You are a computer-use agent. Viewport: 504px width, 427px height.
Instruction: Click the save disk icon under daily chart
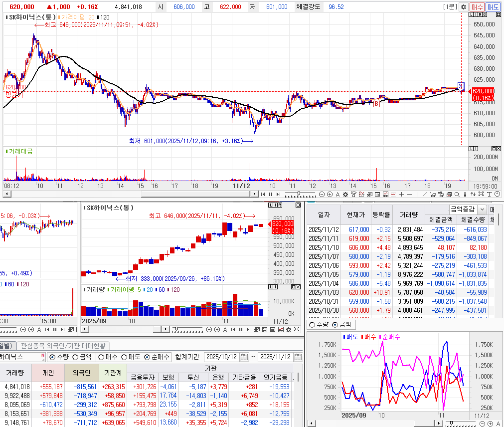pos(265,329)
